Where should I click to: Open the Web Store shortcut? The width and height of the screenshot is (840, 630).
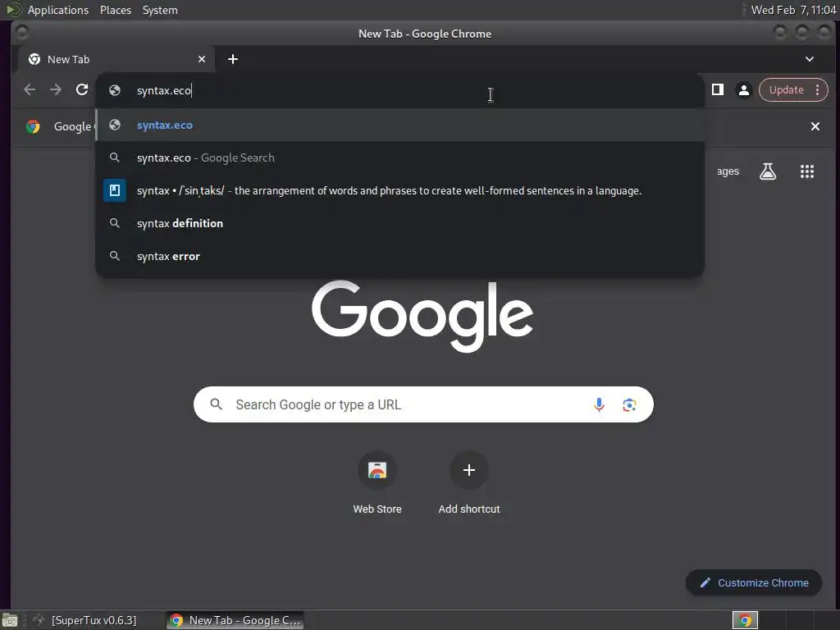377,482
